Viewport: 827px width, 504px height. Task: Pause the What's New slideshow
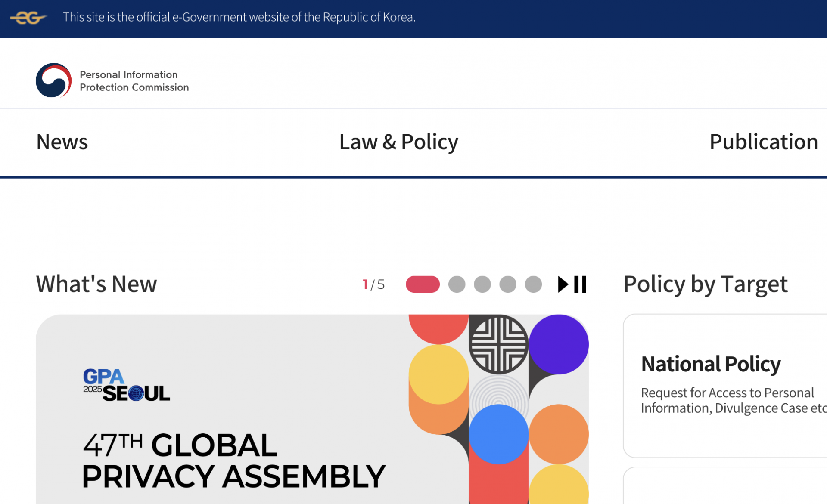(x=580, y=284)
